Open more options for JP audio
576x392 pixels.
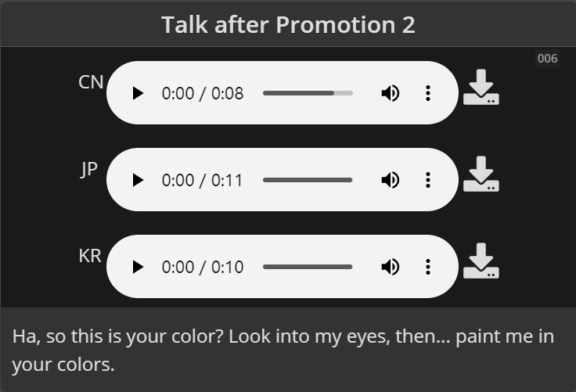point(428,180)
